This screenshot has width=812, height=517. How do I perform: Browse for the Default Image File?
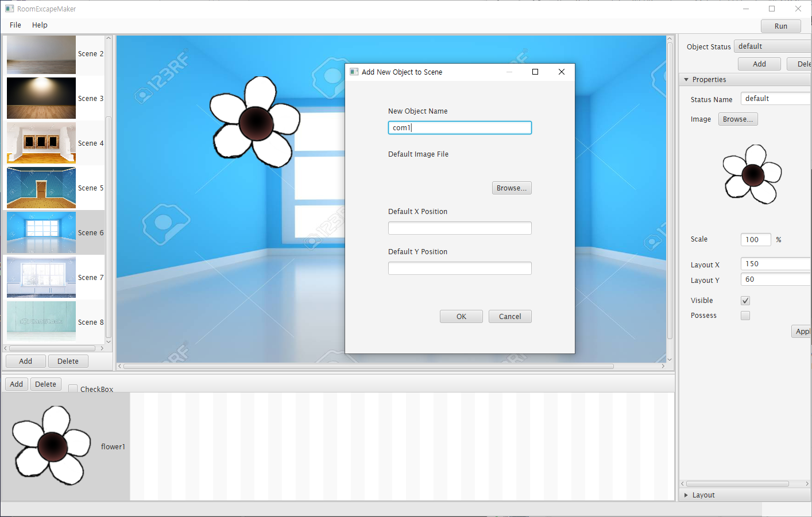click(512, 188)
